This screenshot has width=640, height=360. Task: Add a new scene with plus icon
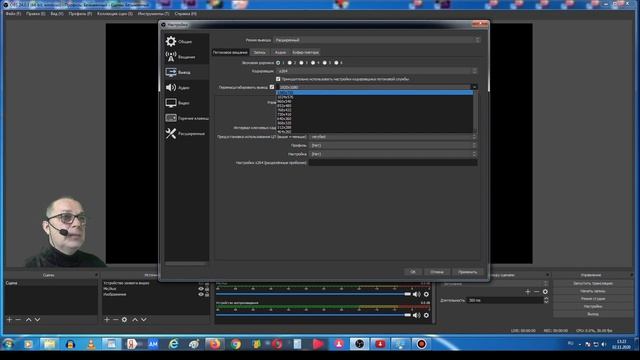(x=9, y=320)
